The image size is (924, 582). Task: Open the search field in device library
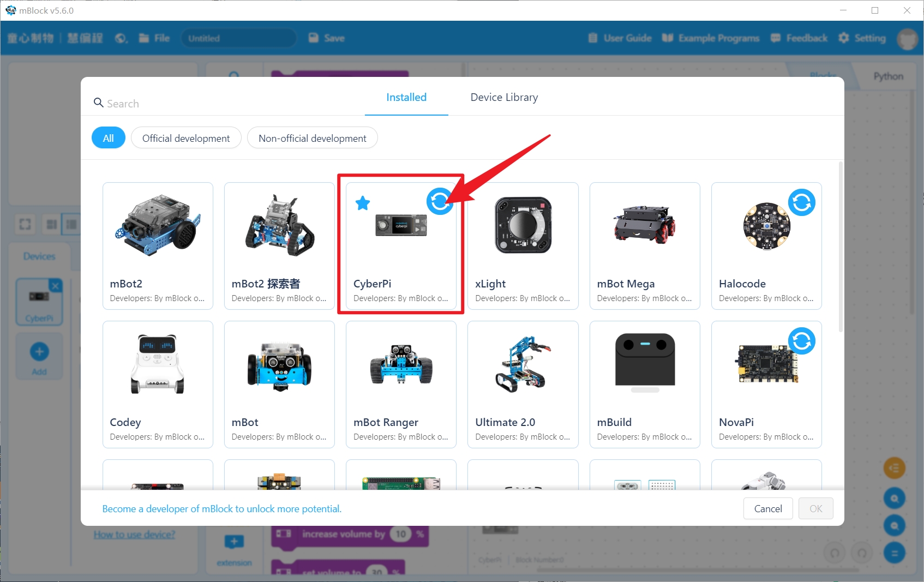[123, 103]
